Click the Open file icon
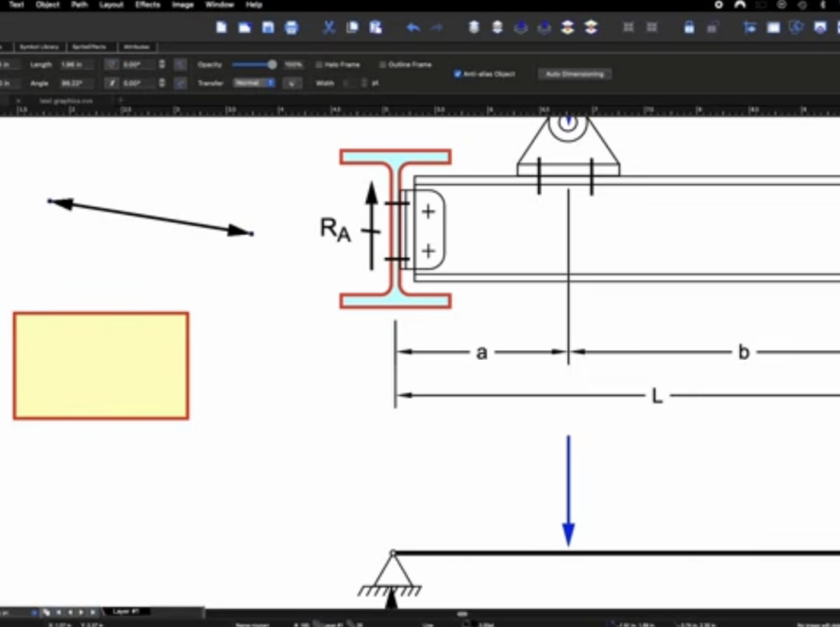The image size is (840, 627). coord(244,27)
